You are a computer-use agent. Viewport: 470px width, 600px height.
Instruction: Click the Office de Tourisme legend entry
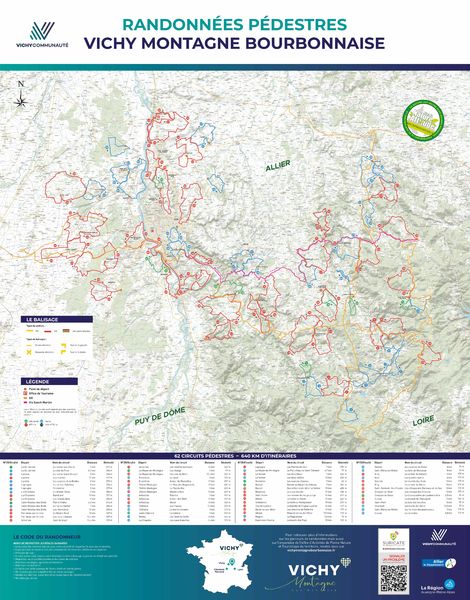[39, 393]
